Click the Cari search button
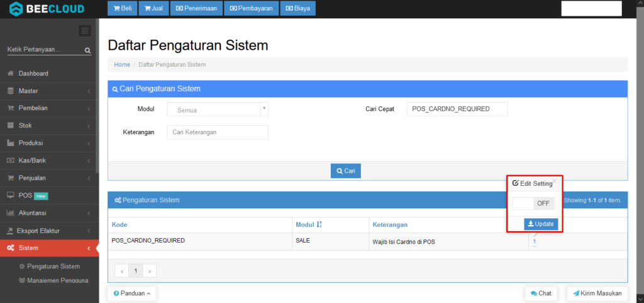The height and width of the screenshot is (303, 644). pos(346,171)
